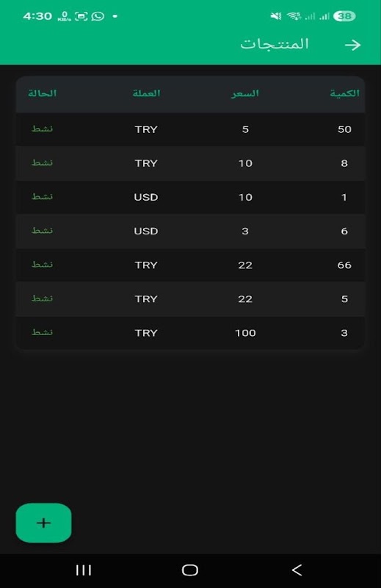Select the الحالة column header
381x588 pixels.
pyautogui.click(x=43, y=93)
